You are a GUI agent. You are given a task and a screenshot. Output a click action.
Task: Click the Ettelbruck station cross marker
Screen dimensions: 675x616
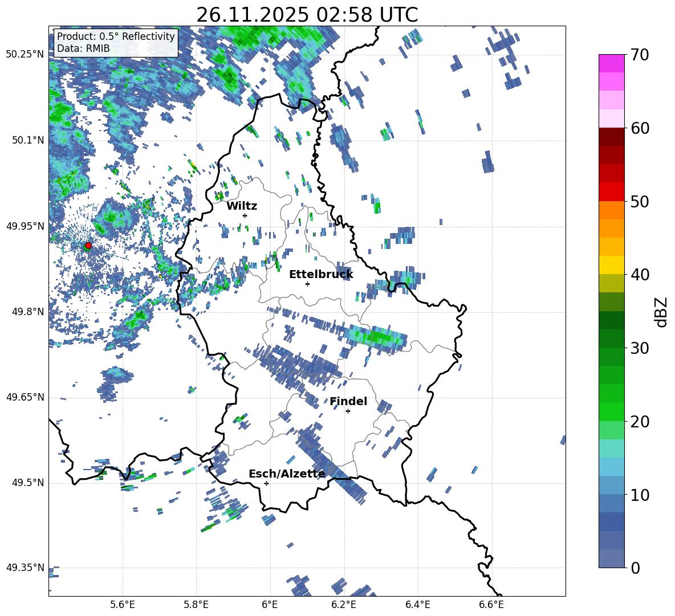pyautogui.click(x=307, y=284)
